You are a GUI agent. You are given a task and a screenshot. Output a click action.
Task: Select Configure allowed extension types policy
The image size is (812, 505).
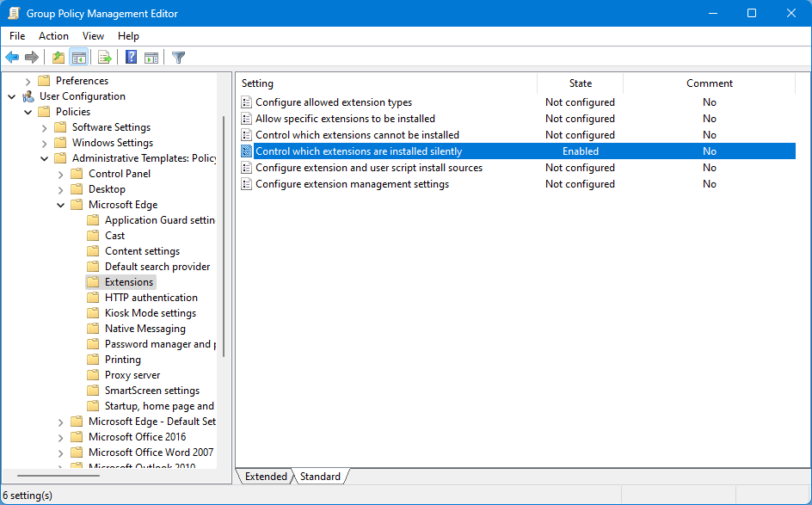pyautogui.click(x=334, y=102)
